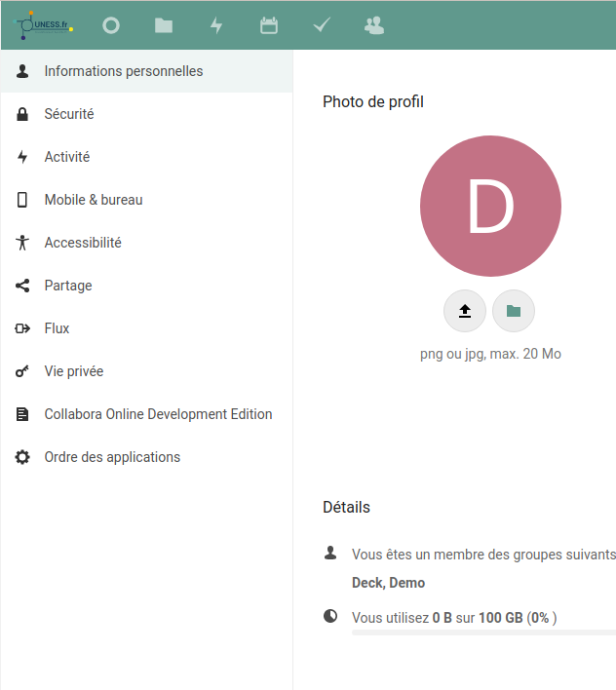Image resolution: width=616 pixels, height=690 pixels.
Task: Open Flux settings
Action: point(57,328)
